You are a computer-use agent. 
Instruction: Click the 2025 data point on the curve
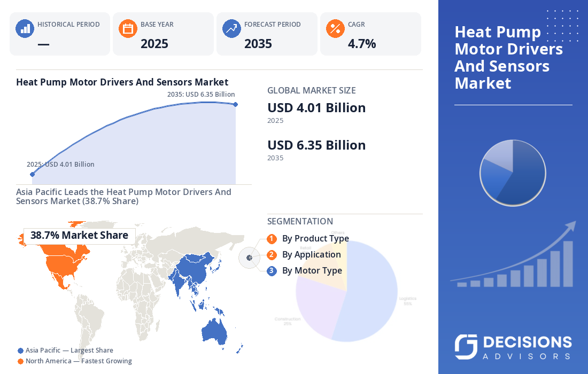(32, 174)
